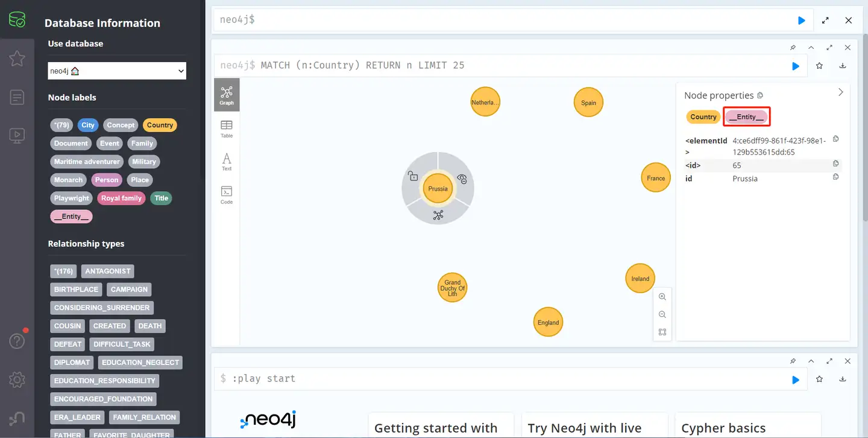Rerun the MATCH Country query
The width and height of the screenshot is (868, 438).
pos(796,66)
